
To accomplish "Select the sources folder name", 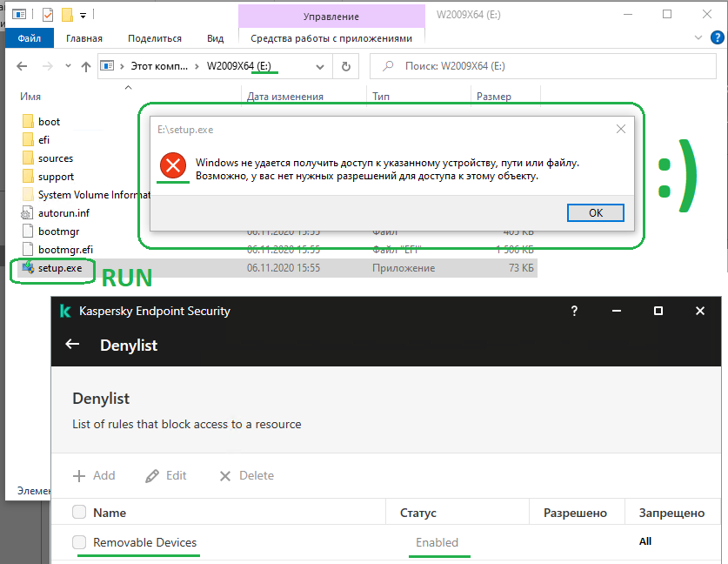I will tap(56, 158).
